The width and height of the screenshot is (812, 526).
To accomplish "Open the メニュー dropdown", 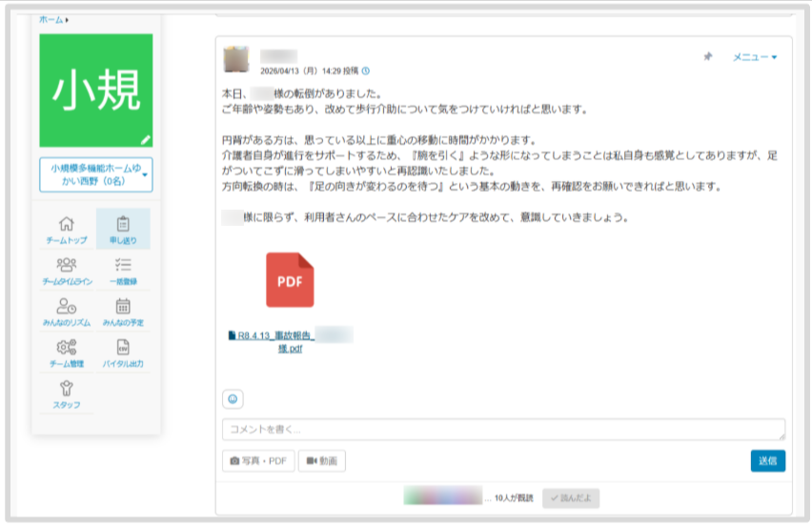I will pos(755,57).
